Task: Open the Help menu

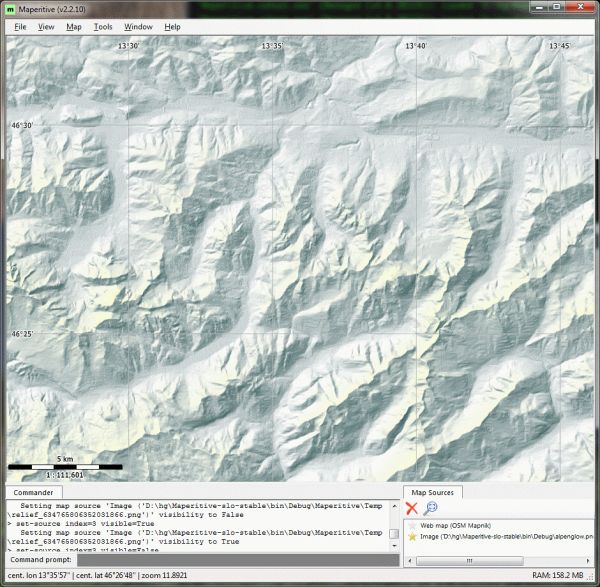Action: (x=172, y=27)
